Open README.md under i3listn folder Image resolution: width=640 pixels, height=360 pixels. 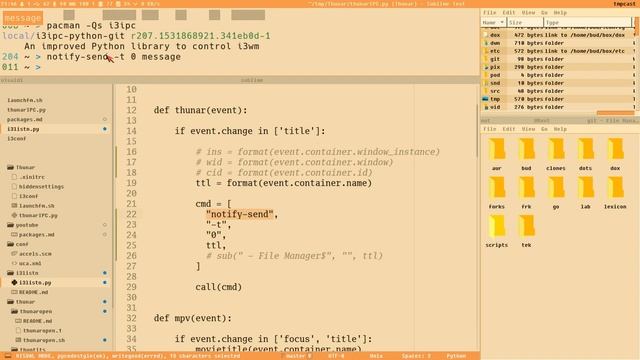pyautogui.click(x=33, y=292)
